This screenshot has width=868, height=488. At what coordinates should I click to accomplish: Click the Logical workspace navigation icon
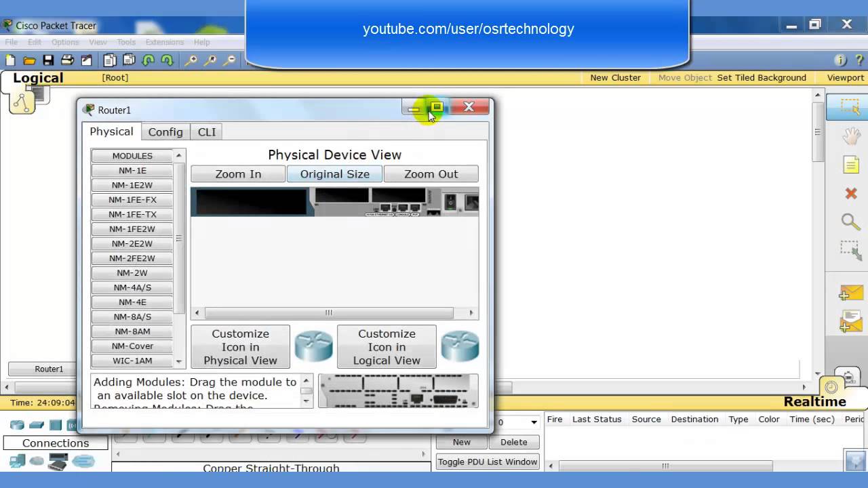(22, 101)
